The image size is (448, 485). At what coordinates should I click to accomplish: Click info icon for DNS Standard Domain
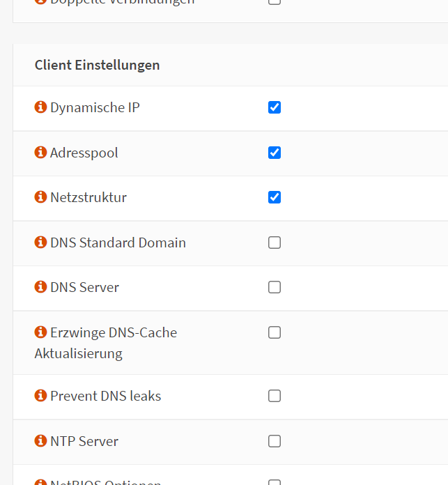[x=40, y=243]
